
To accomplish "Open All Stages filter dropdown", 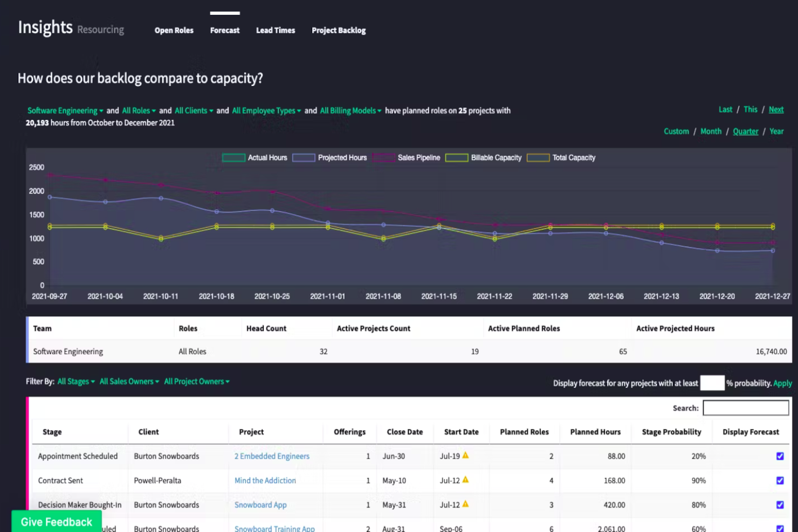I will (x=76, y=381).
